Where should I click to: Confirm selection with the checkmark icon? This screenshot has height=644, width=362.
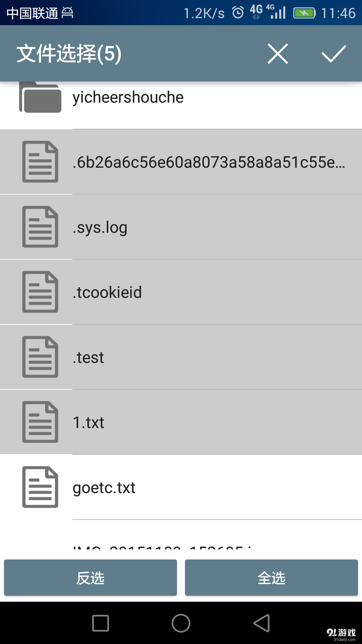(x=334, y=54)
